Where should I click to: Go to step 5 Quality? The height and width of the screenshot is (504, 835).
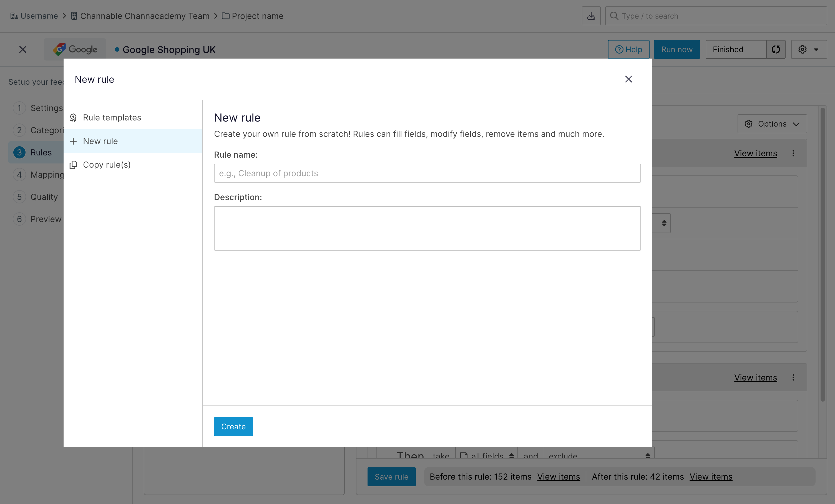click(36, 197)
